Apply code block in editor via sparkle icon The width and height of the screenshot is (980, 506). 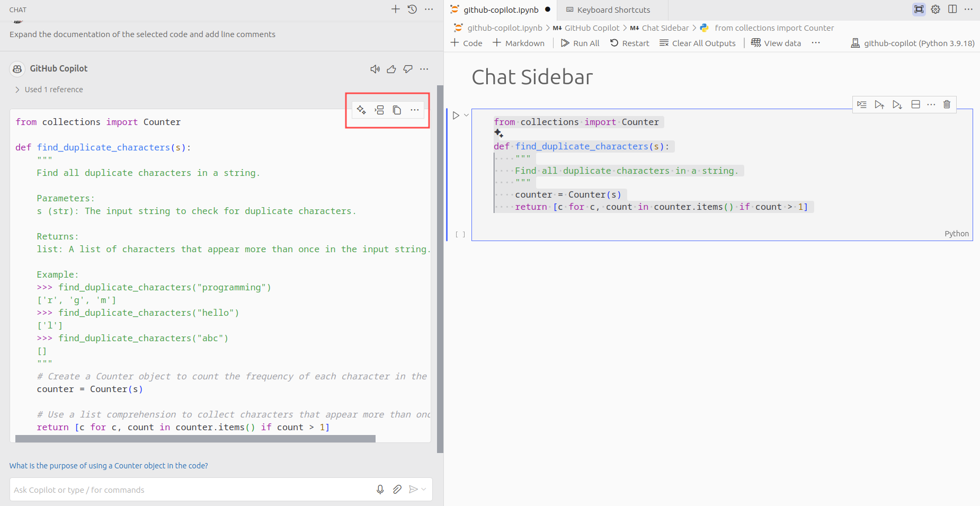pos(361,110)
